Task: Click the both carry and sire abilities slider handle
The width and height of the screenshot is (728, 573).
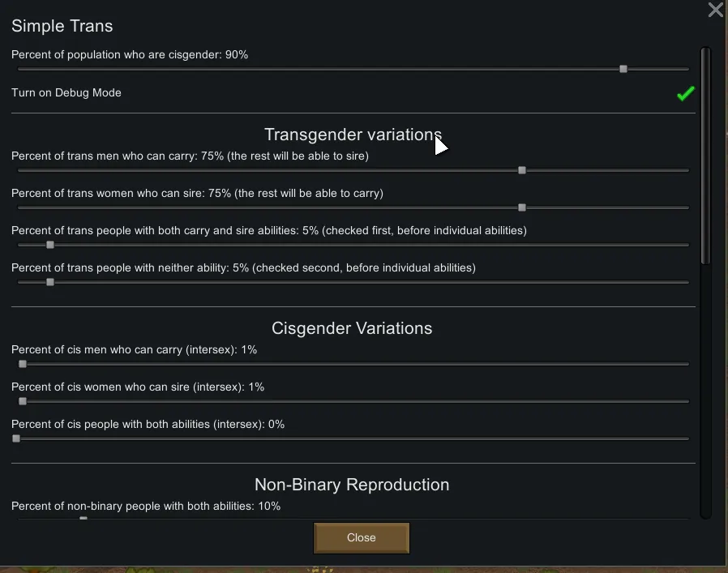Action: coord(50,245)
